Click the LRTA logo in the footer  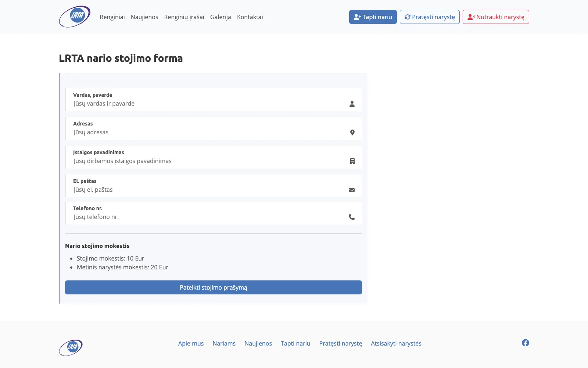(x=71, y=347)
